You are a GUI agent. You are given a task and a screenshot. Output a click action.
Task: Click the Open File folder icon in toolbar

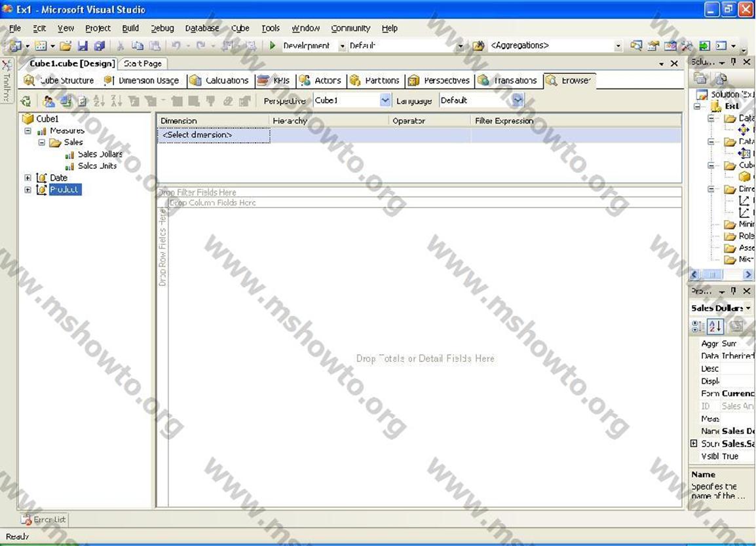coord(66,46)
